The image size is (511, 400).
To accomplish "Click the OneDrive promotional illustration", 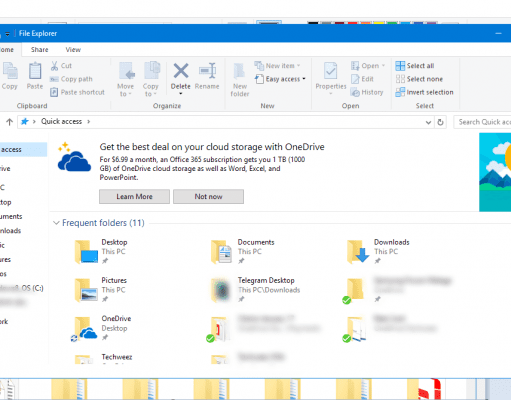I will [x=495, y=172].
